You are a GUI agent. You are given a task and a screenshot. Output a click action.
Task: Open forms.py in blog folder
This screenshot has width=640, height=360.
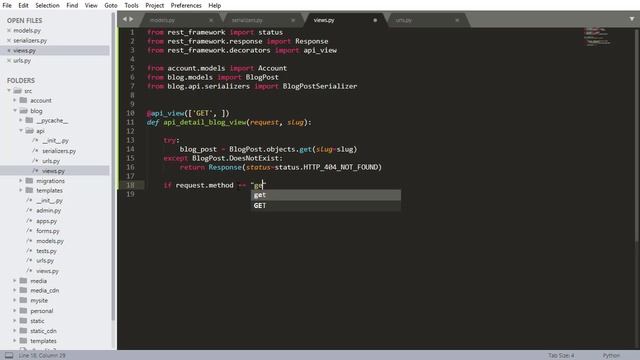click(48, 231)
